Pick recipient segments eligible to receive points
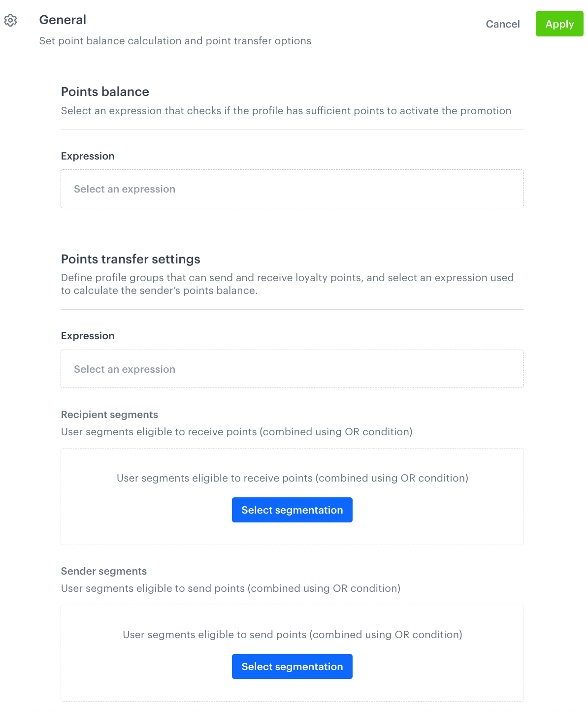 (x=292, y=510)
